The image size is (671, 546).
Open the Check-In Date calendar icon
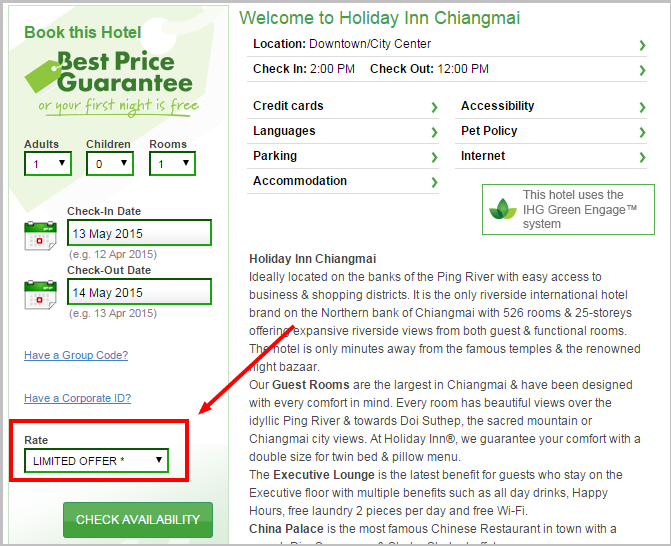coord(40,236)
